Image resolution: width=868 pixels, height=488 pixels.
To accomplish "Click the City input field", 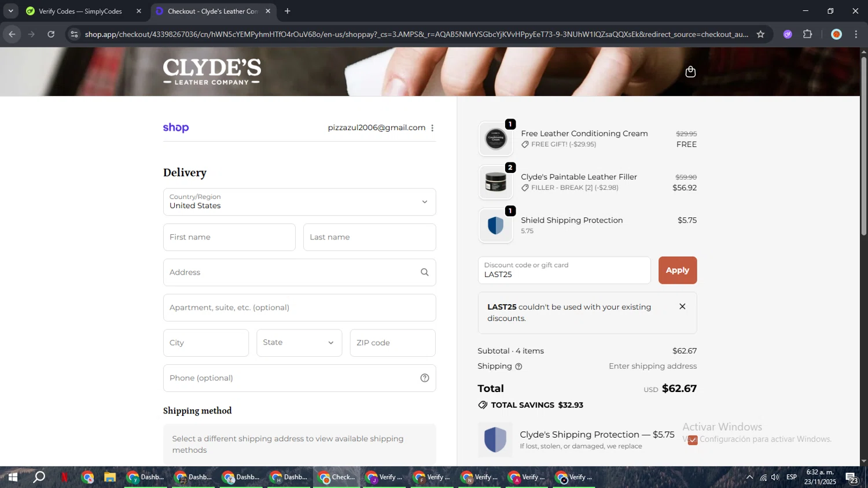I will coord(206,343).
